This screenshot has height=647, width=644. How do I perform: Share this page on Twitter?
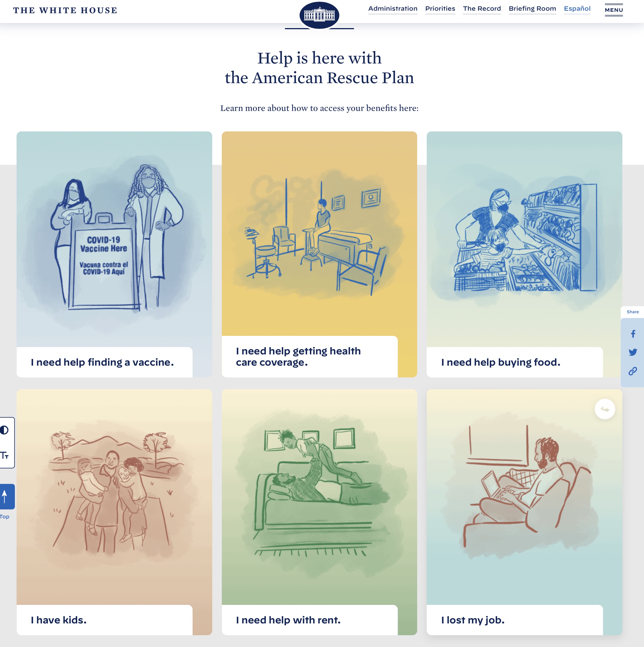(632, 352)
